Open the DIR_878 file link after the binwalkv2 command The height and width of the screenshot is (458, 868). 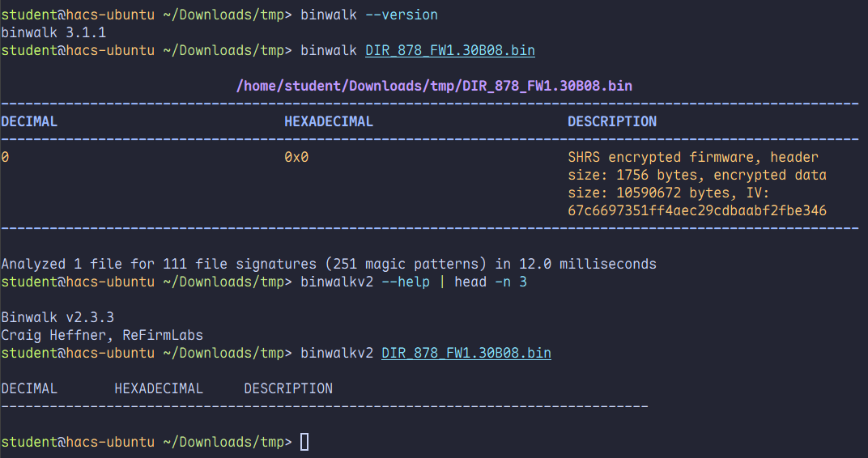point(466,353)
